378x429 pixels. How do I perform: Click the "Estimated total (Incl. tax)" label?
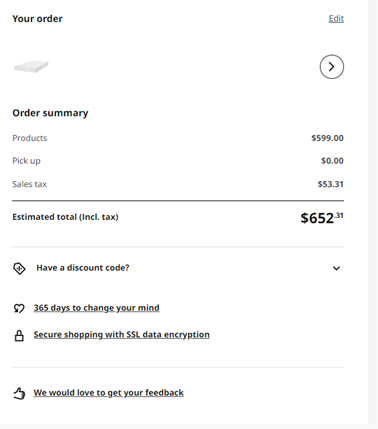[x=65, y=217]
